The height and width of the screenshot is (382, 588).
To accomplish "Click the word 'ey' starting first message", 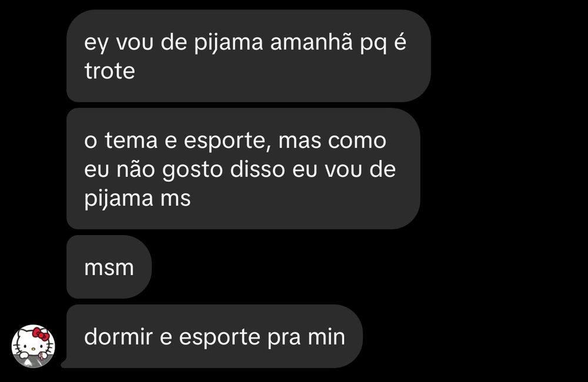I will (x=96, y=43).
